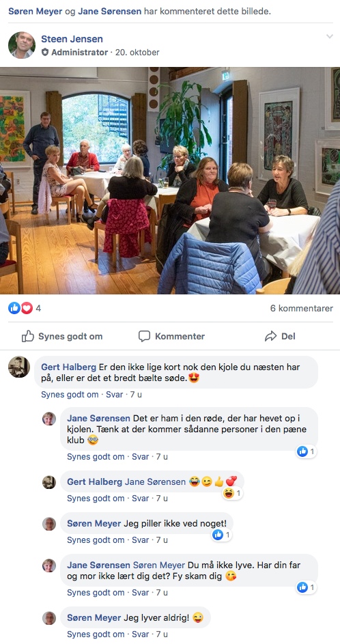Click the mentioned Søren Meyer tag in Jane's reply
Viewport: 340px width, 644px height.
pos(159,565)
